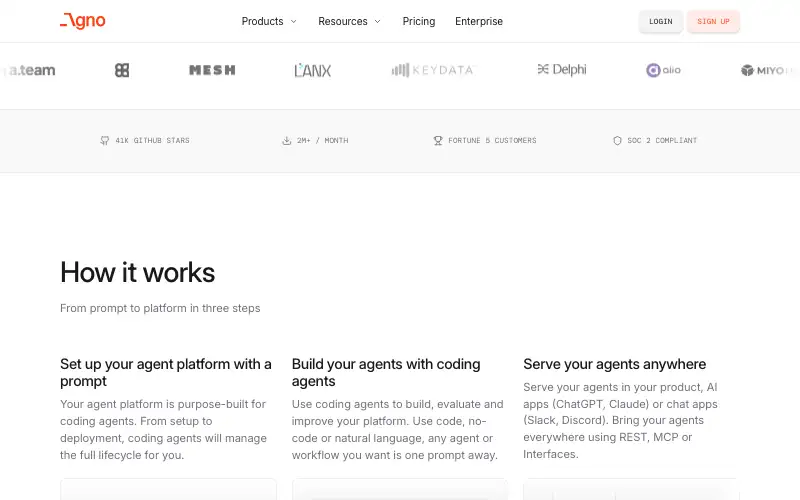This screenshot has width=800, height=500.
Task: Expand the Resources dropdown chevron
Action: 378,21
